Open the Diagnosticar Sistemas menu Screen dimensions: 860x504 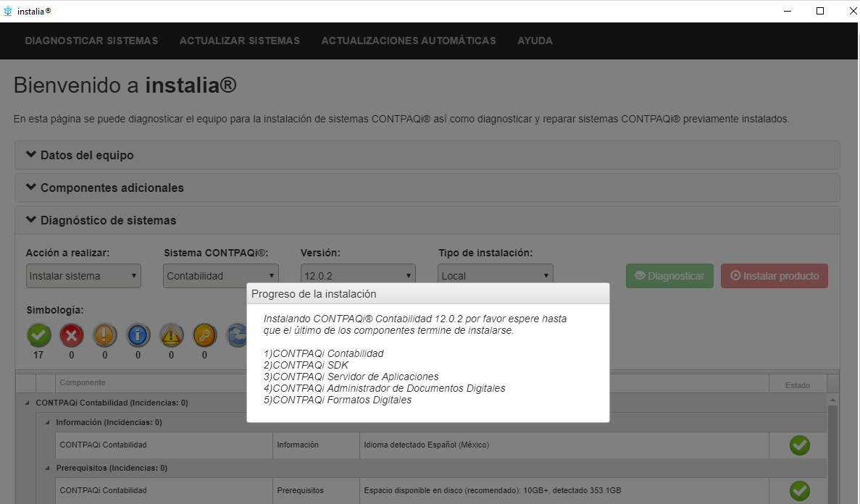pyautogui.click(x=91, y=41)
